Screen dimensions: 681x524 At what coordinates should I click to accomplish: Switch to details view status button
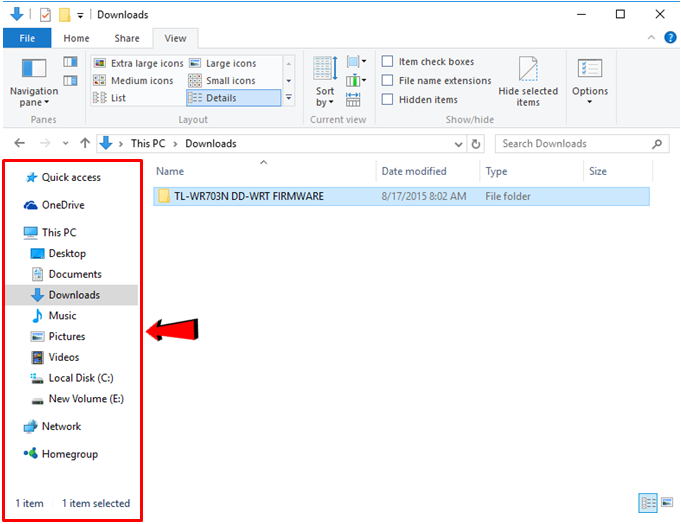pyautogui.click(x=648, y=503)
